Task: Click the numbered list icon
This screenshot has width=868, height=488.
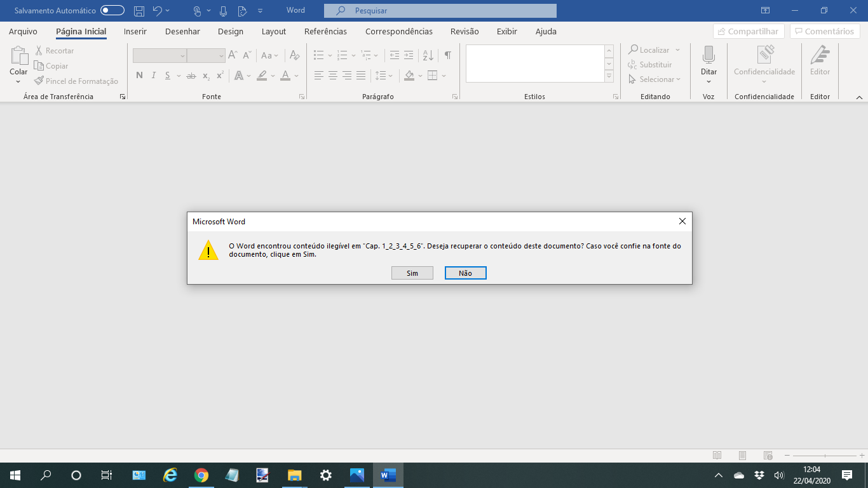Action: click(x=342, y=55)
